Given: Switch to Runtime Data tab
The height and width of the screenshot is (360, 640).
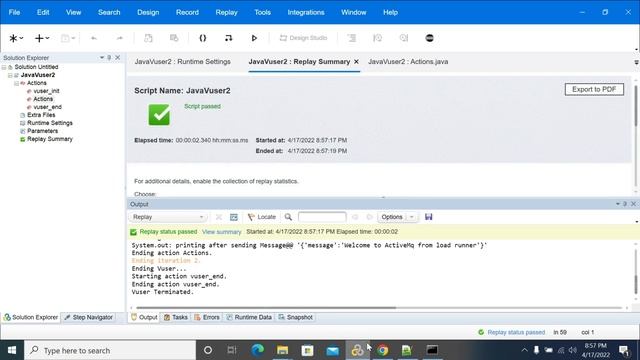Looking at the screenshot, I should point(249,317).
